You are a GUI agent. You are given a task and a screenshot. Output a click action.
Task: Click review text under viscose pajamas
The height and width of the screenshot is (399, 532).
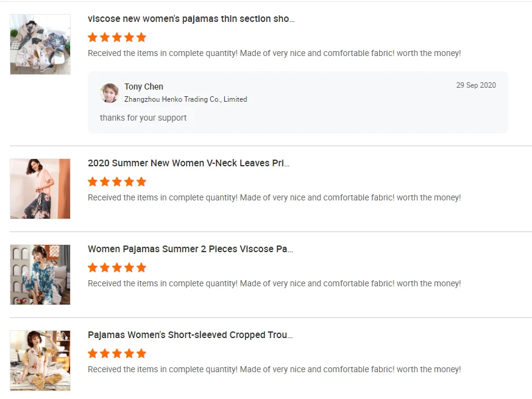pyautogui.click(x=274, y=54)
